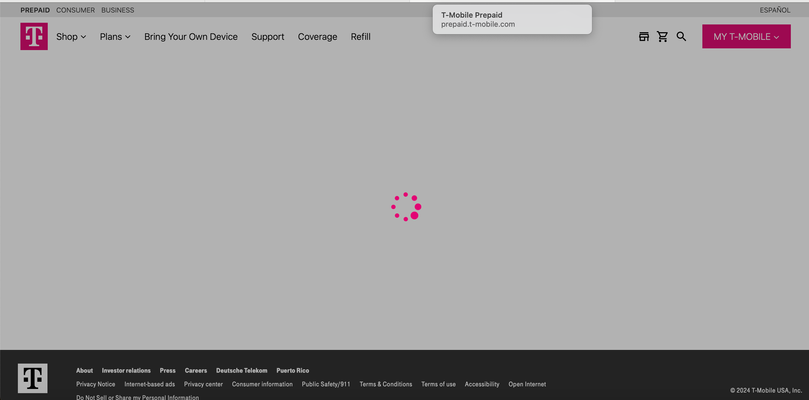Open the Refill nav item
The height and width of the screenshot is (400, 809).
[361, 37]
